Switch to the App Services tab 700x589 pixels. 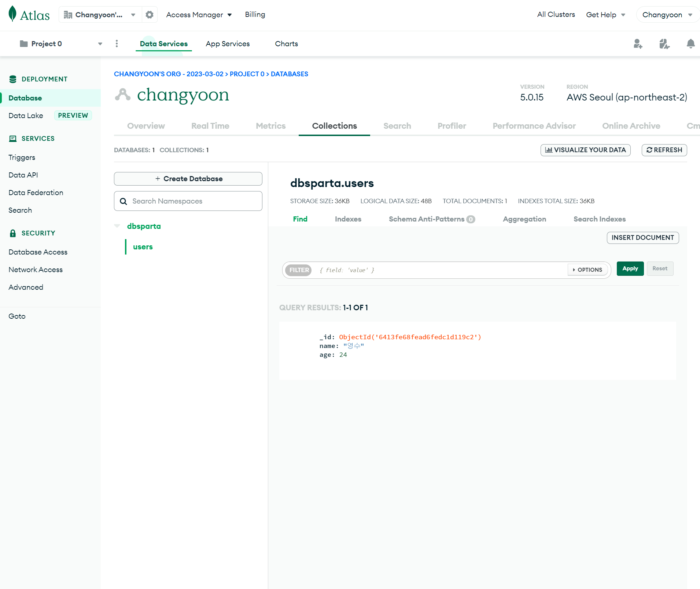(x=228, y=44)
